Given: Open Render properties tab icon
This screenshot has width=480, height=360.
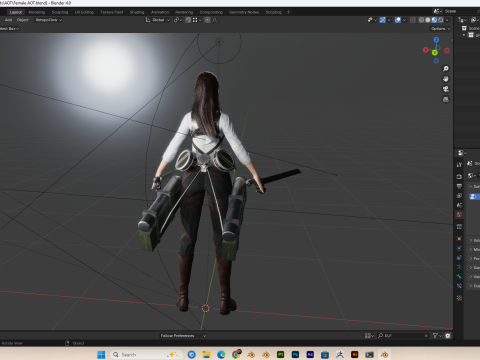Looking at the screenshot, I should click(459, 177).
